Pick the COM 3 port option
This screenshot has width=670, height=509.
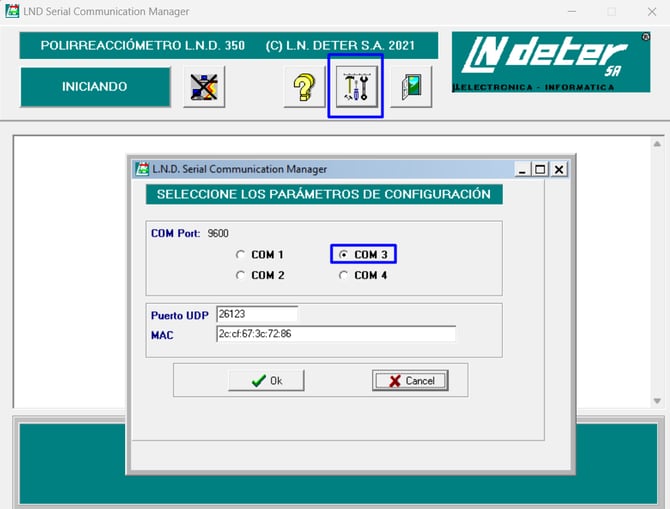point(344,255)
